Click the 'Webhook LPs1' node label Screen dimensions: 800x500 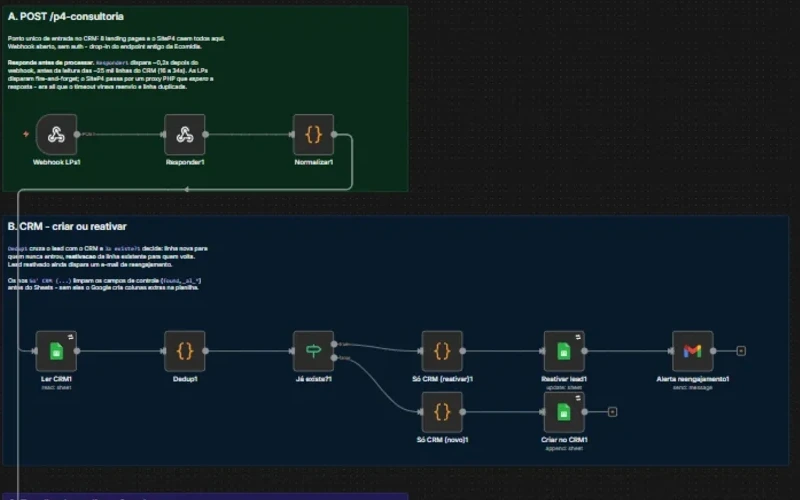(57, 162)
